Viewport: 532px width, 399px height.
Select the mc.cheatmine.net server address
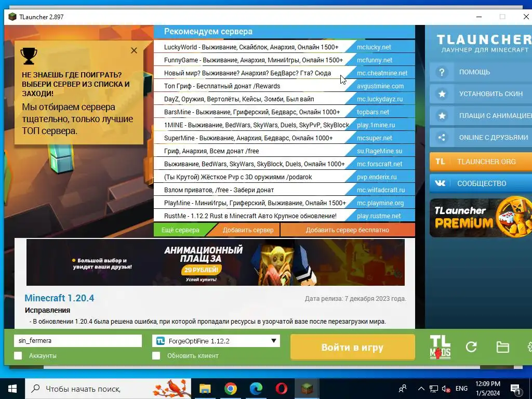[x=382, y=73]
